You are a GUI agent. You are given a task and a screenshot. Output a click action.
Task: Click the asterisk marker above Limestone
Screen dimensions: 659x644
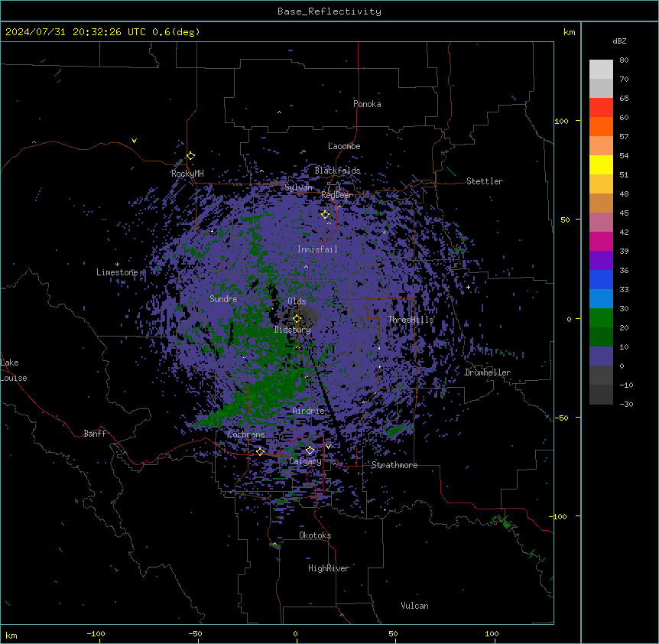117,265
